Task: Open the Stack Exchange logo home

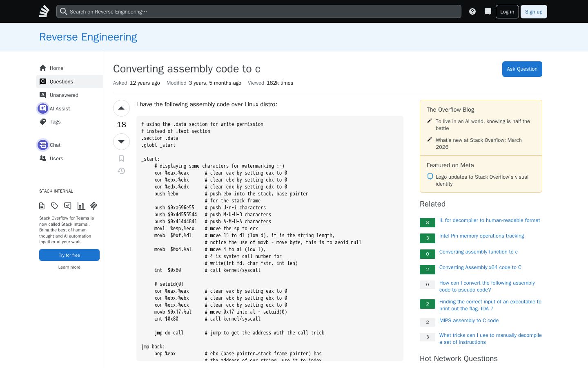Action: pyautogui.click(x=44, y=11)
